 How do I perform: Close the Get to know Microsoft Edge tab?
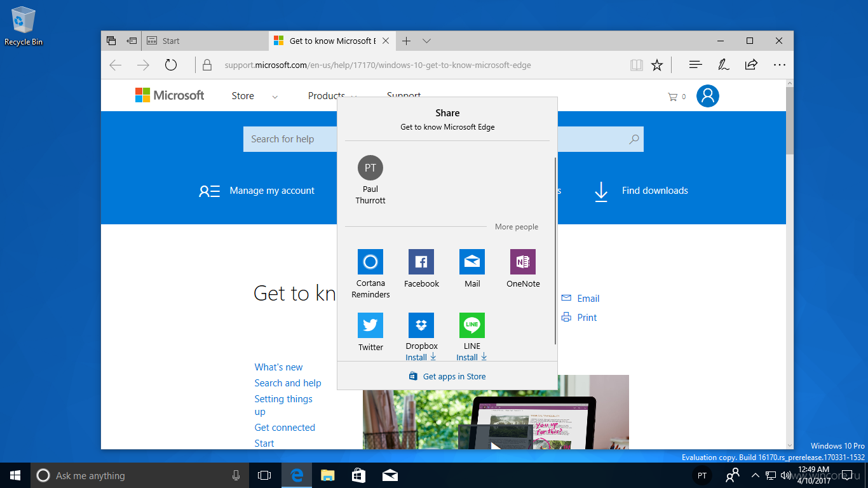click(385, 41)
